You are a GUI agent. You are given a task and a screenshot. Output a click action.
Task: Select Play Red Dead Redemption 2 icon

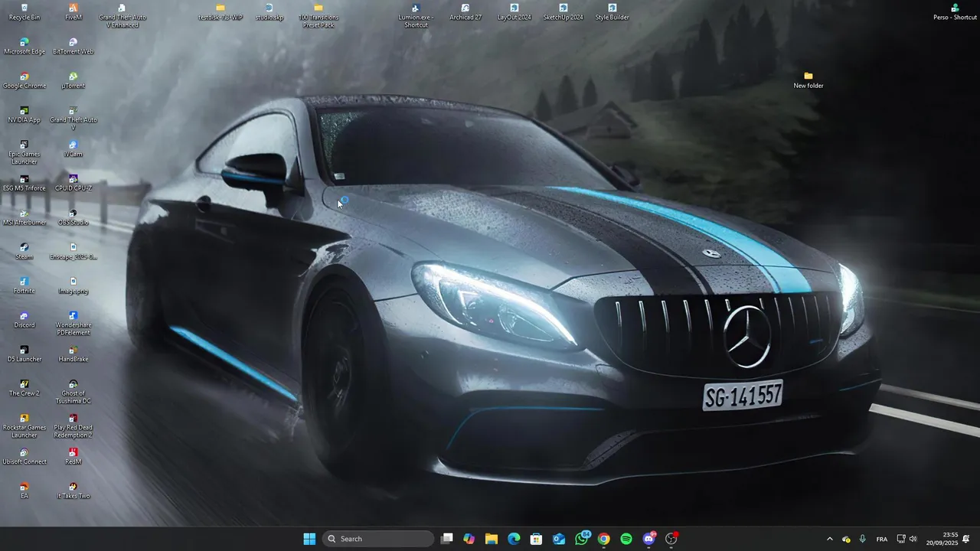73,426
